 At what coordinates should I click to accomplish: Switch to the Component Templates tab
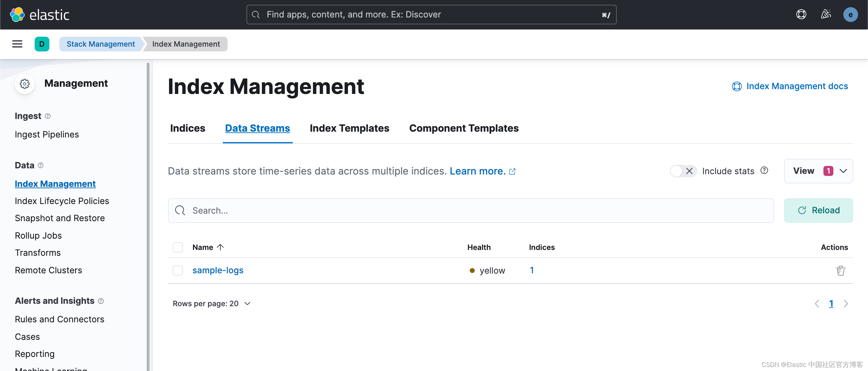tap(463, 128)
